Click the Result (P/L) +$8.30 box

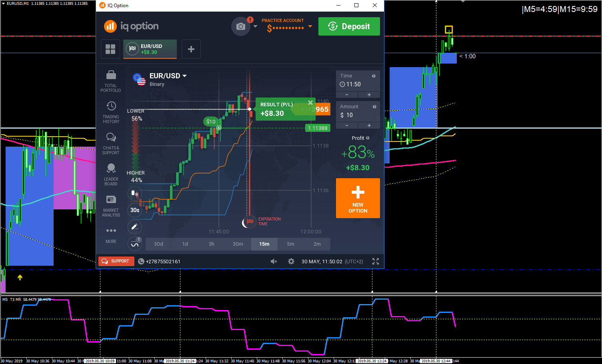(x=286, y=109)
